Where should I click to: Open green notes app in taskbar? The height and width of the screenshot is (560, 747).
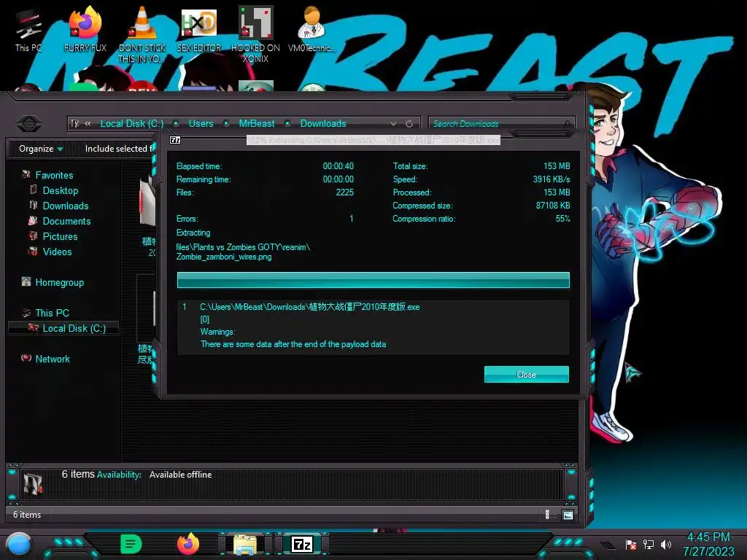131,544
